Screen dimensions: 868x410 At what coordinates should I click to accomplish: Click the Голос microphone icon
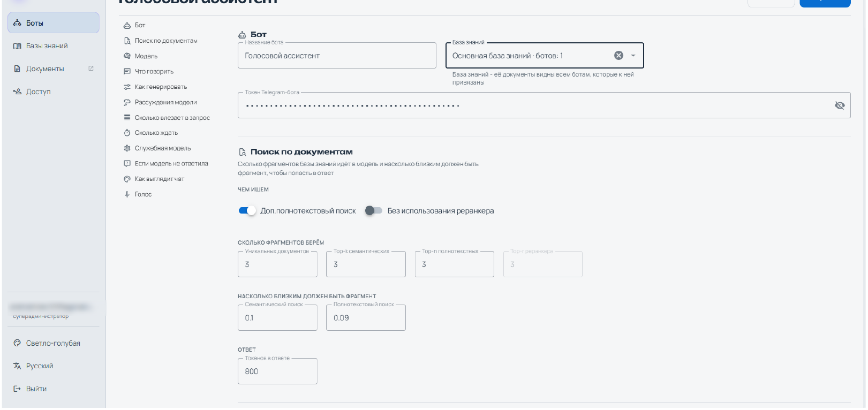coord(127,194)
